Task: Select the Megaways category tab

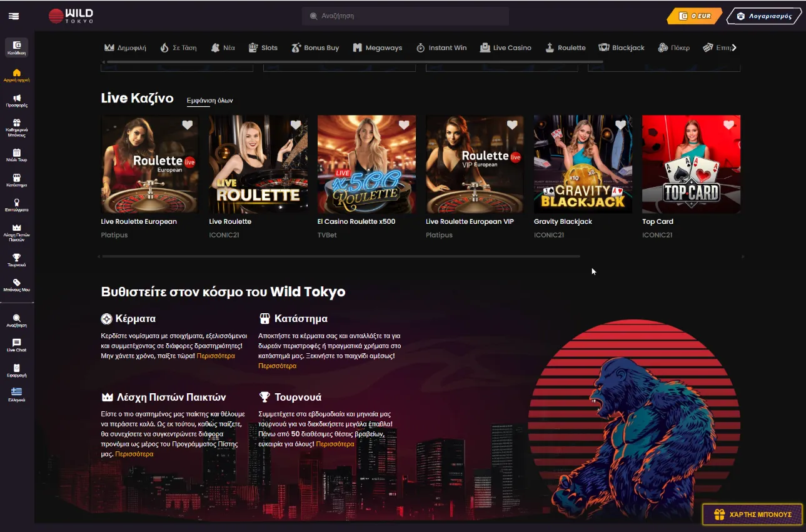Action: tap(377, 48)
